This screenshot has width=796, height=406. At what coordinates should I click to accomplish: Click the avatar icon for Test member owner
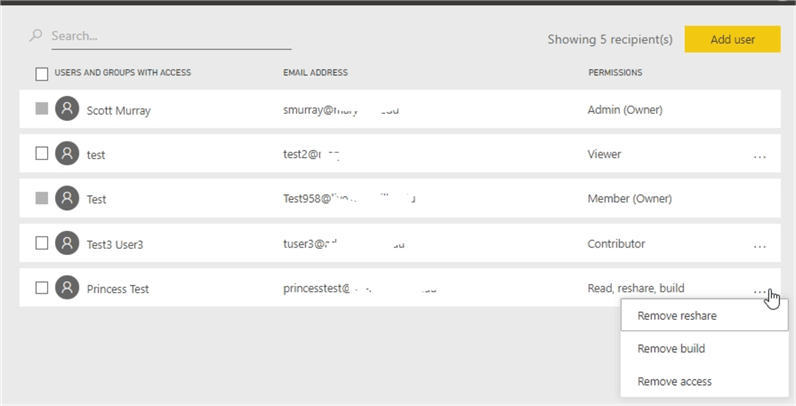pos(67,198)
